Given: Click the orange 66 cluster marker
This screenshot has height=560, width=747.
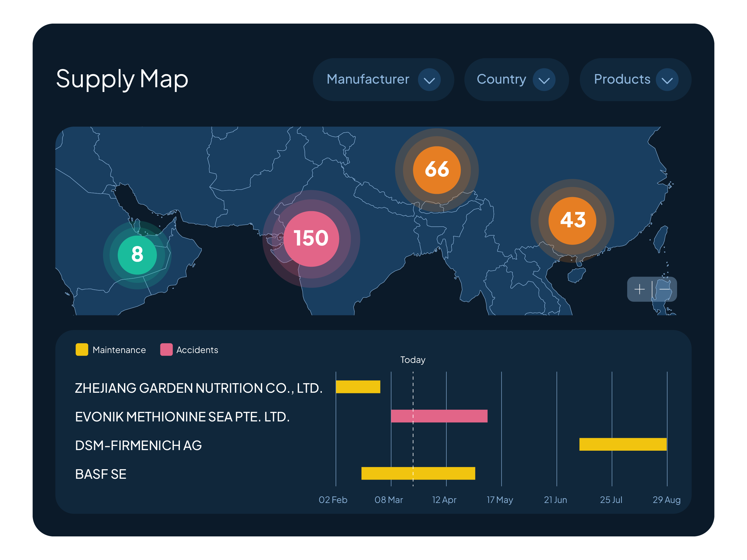Looking at the screenshot, I should pos(437,170).
